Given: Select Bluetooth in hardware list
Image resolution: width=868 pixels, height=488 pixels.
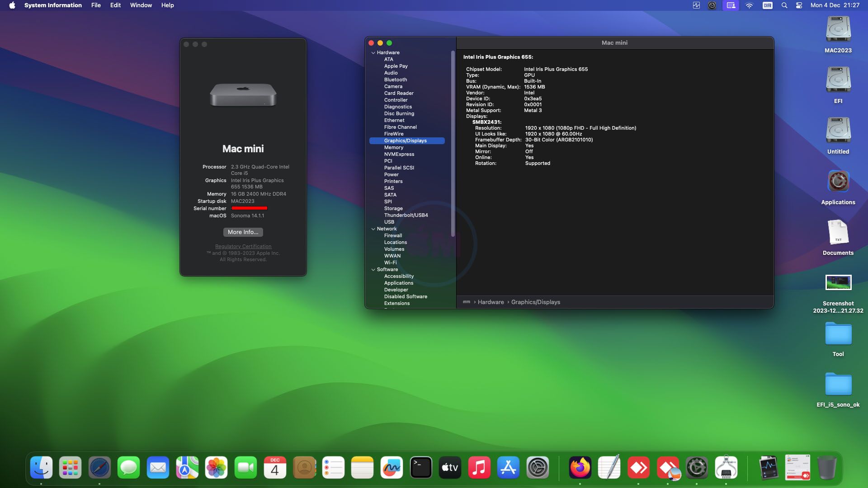Looking at the screenshot, I should click(x=396, y=80).
